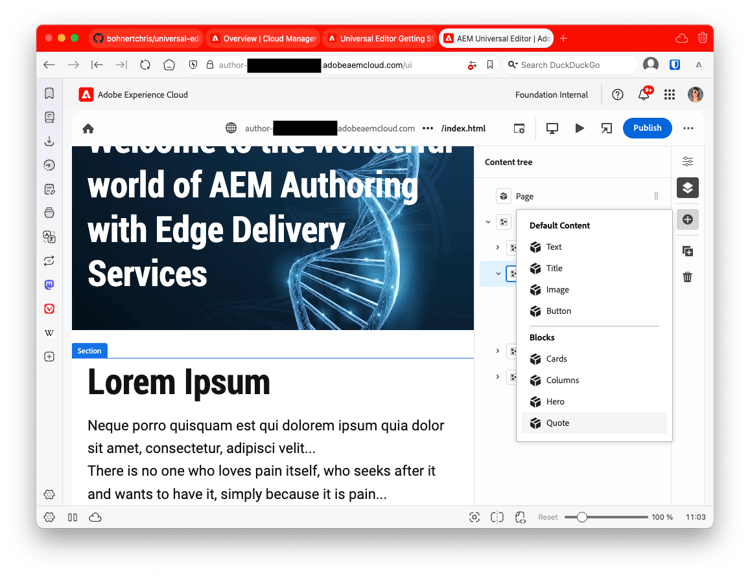Insert Image default content
This screenshot has width=750, height=576.
pyautogui.click(x=594, y=289)
